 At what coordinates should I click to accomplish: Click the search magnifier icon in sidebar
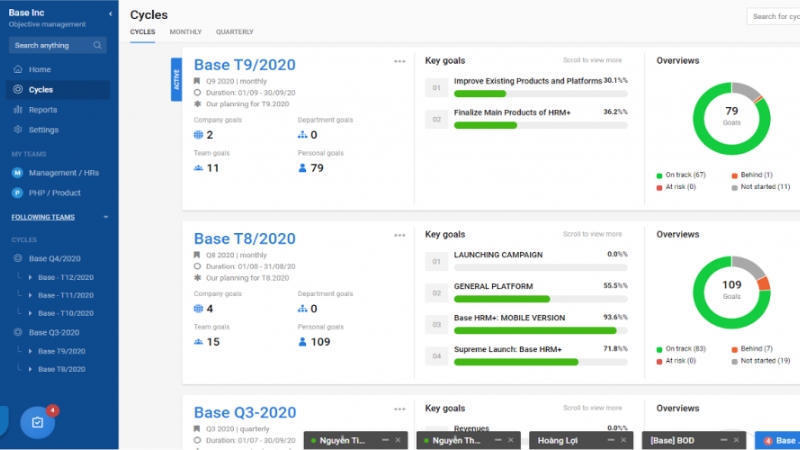(97, 45)
